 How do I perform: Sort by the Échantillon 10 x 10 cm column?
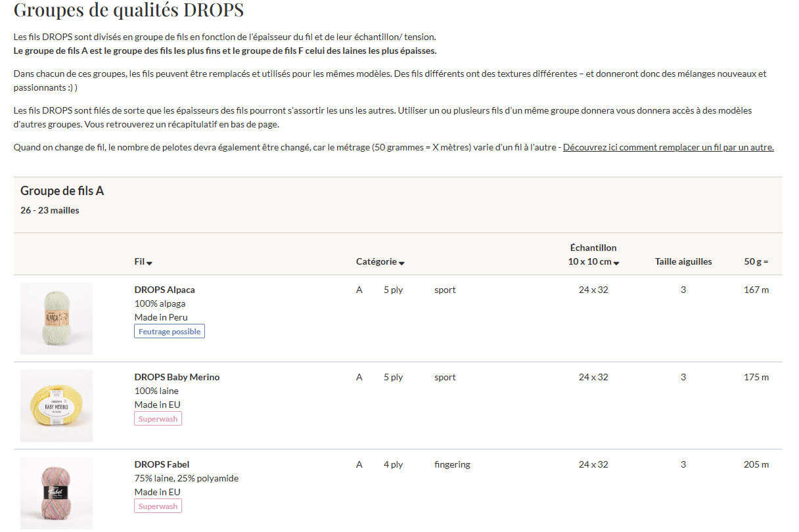click(593, 255)
